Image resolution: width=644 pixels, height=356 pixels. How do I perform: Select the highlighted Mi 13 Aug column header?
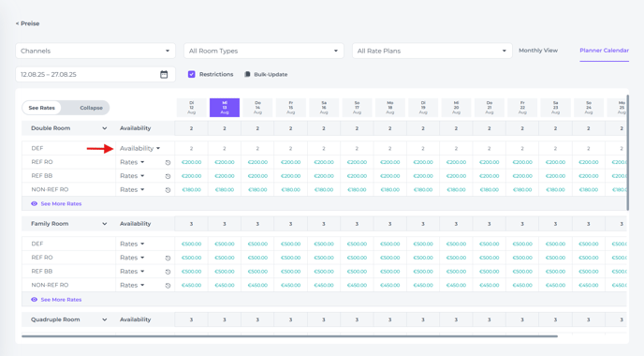[225, 108]
